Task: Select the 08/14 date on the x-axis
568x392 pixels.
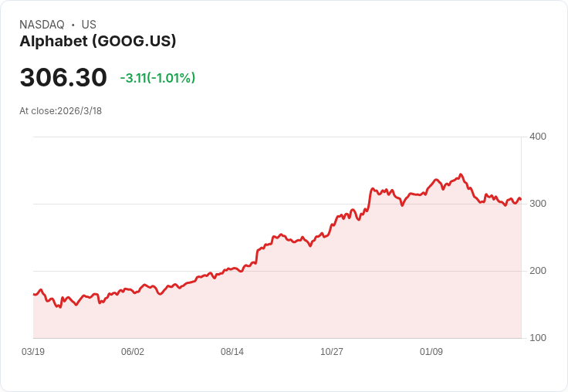Action: (x=232, y=352)
